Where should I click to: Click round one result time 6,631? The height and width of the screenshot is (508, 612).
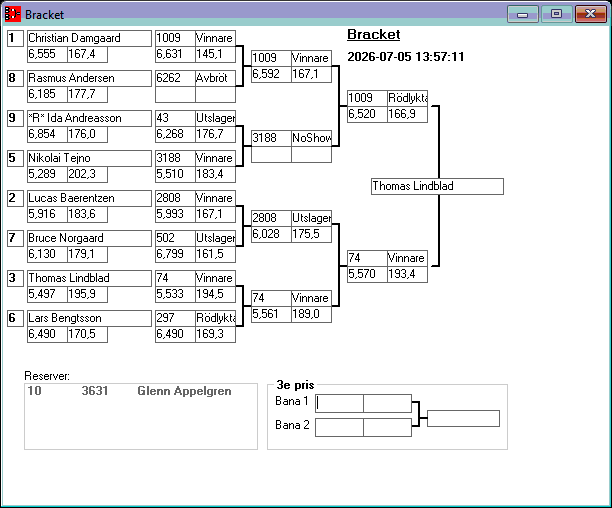pyautogui.click(x=175, y=54)
